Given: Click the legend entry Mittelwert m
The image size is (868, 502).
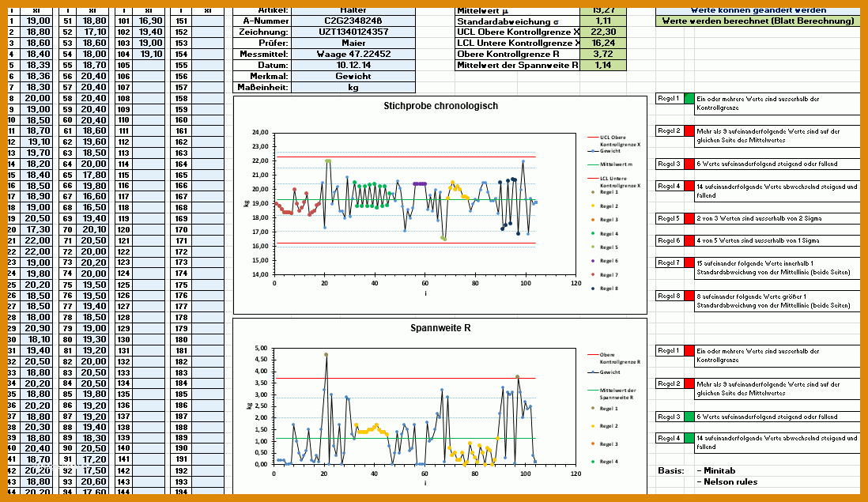Looking at the screenshot, I should [610, 164].
